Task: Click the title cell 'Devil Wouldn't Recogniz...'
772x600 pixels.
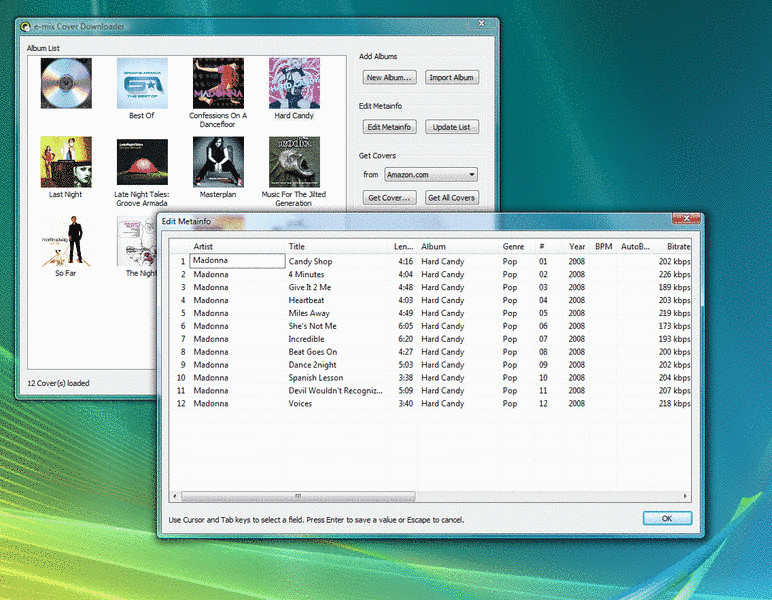Action: click(335, 390)
